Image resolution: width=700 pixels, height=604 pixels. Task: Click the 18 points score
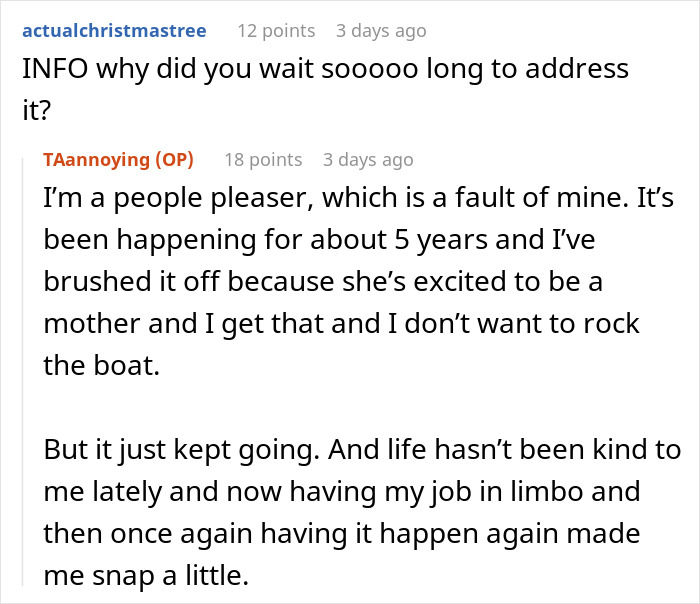tap(262, 159)
